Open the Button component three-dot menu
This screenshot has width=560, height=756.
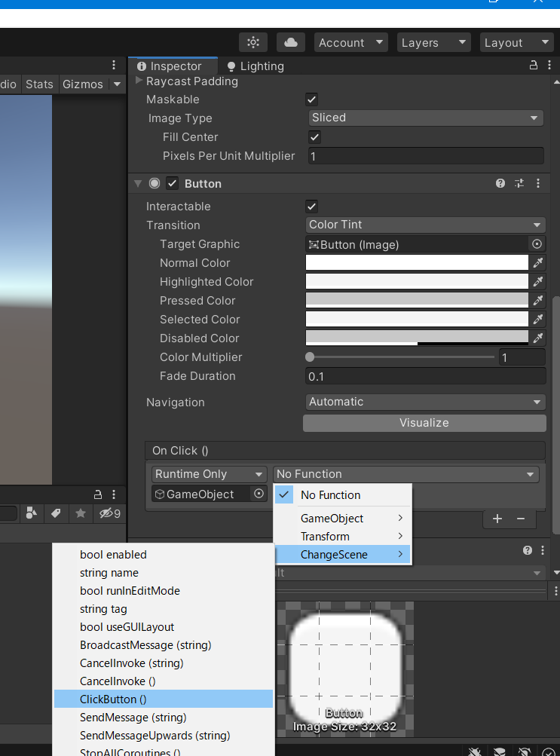[538, 183]
